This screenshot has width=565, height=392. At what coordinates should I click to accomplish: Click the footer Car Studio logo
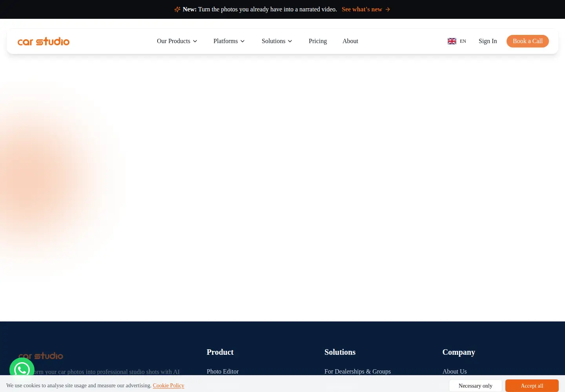pos(41,356)
